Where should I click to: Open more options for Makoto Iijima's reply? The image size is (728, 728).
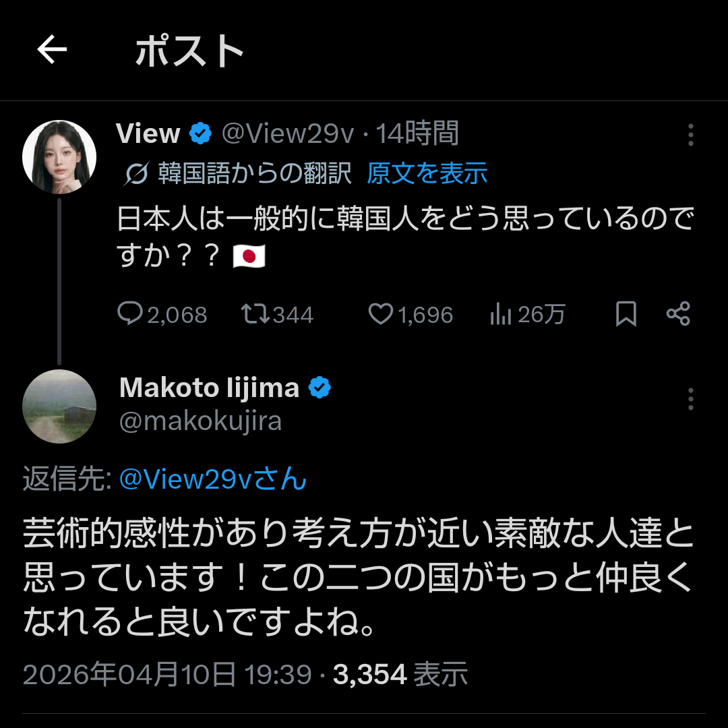coord(690,399)
